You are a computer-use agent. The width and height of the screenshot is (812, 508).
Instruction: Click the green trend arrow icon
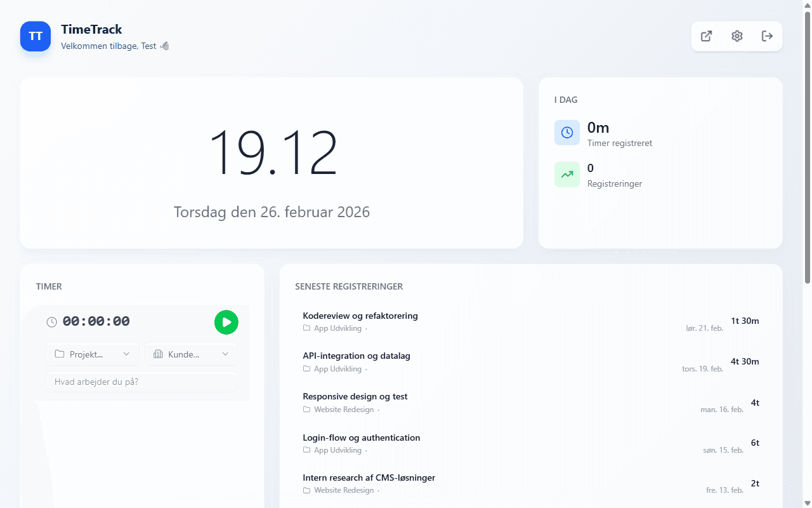point(567,174)
